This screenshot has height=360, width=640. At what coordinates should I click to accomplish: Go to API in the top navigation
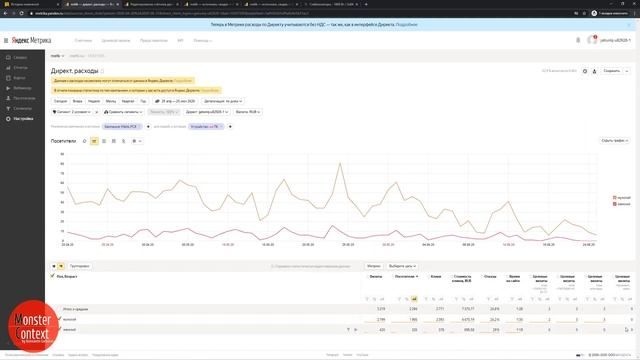click(x=180, y=40)
